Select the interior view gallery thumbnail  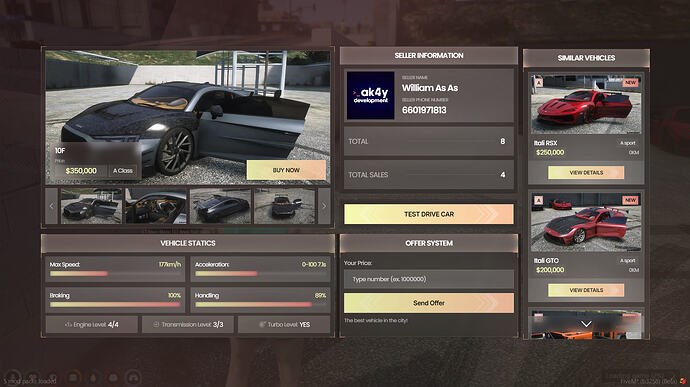[x=156, y=206]
